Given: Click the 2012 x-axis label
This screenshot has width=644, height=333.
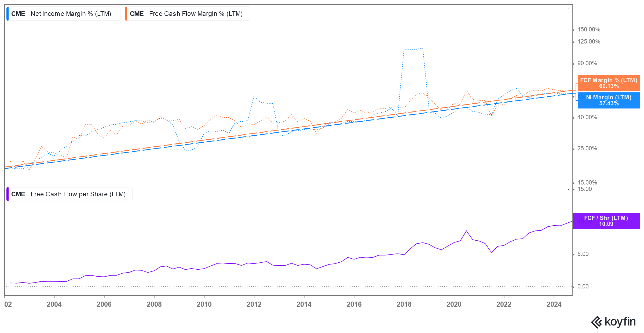Looking at the screenshot, I should (254, 304).
